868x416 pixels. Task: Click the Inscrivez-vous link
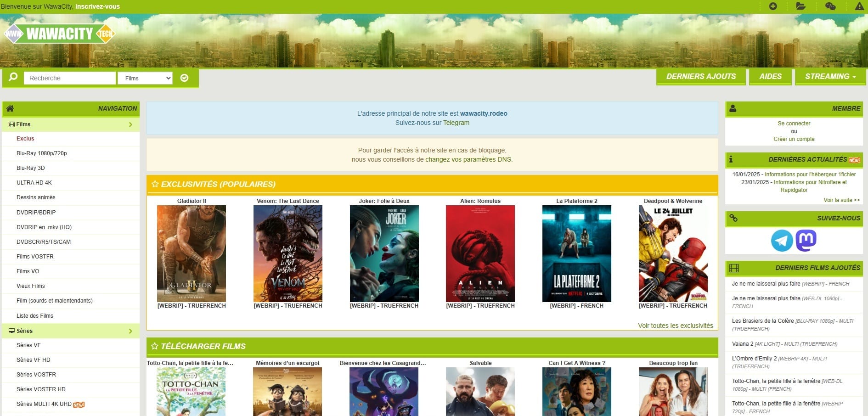(97, 6)
